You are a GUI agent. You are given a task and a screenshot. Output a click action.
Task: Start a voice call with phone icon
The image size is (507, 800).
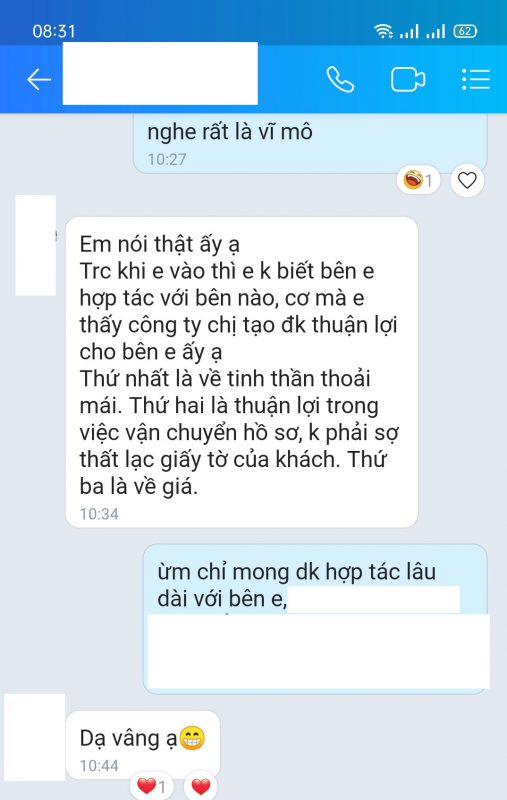340,80
